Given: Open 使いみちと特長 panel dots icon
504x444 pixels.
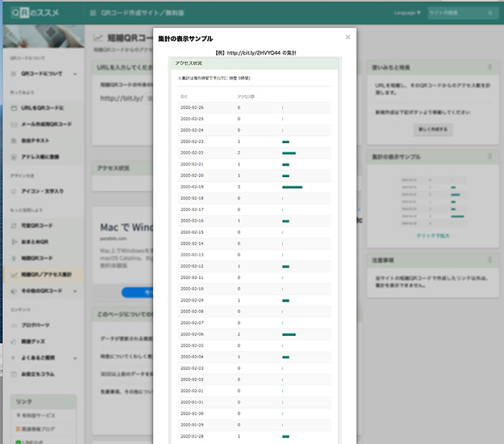Looking at the screenshot, I should point(490,67).
